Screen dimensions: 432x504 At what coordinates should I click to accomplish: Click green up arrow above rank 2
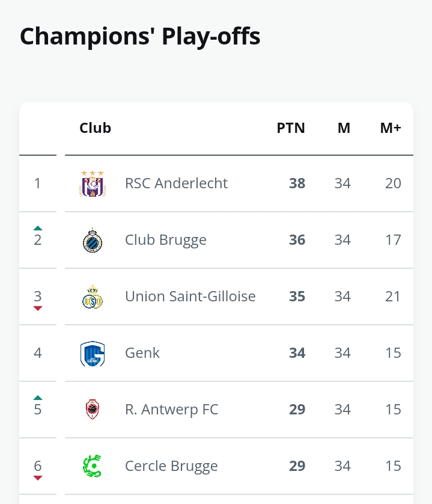pos(38,228)
